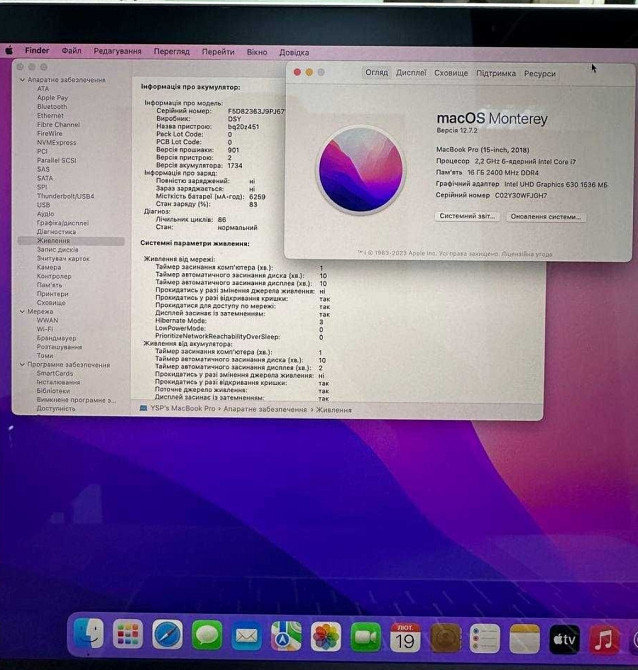
Task: Select FireWire in the sidebar
Action: 49,133
